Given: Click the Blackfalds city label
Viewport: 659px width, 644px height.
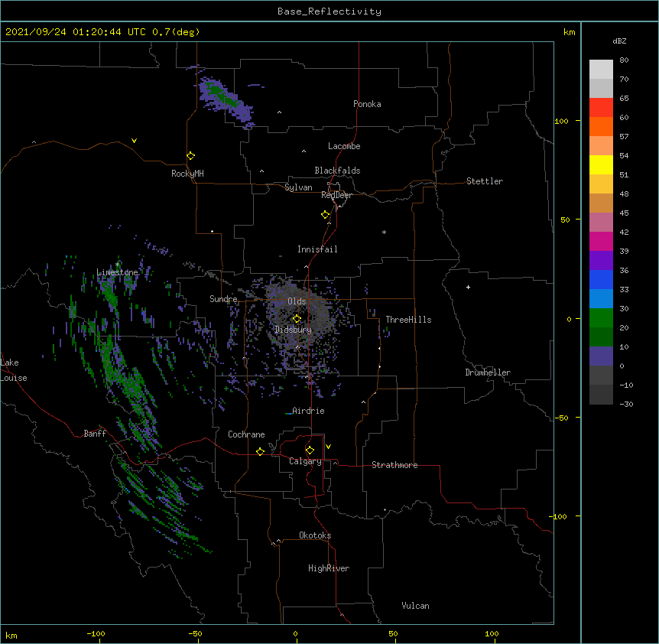Looking at the screenshot, I should [x=337, y=171].
